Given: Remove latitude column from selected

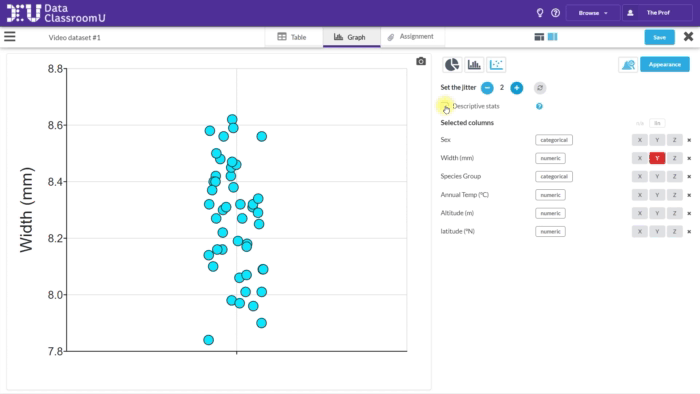Looking at the screenshot, I should [x=689, y=232].
